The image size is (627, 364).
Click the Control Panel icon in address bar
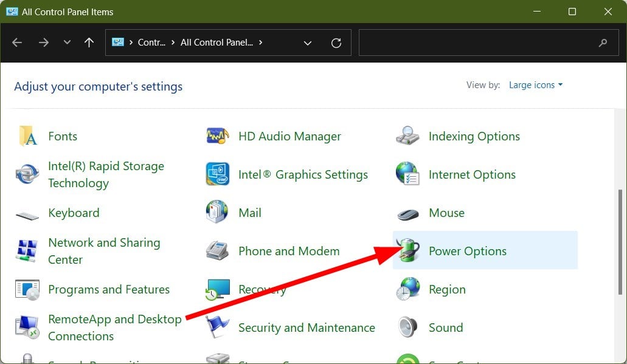[117, 42]
